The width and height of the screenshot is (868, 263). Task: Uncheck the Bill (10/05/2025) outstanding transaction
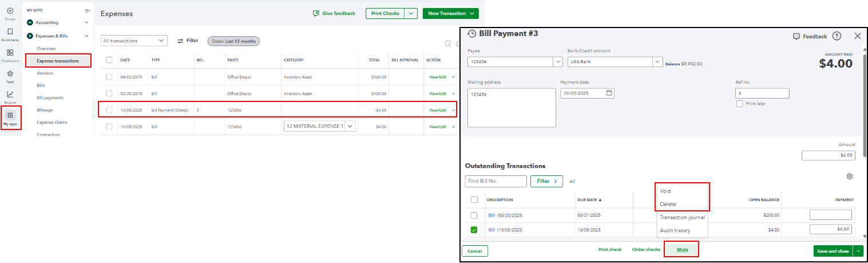[x=474, y=230]
